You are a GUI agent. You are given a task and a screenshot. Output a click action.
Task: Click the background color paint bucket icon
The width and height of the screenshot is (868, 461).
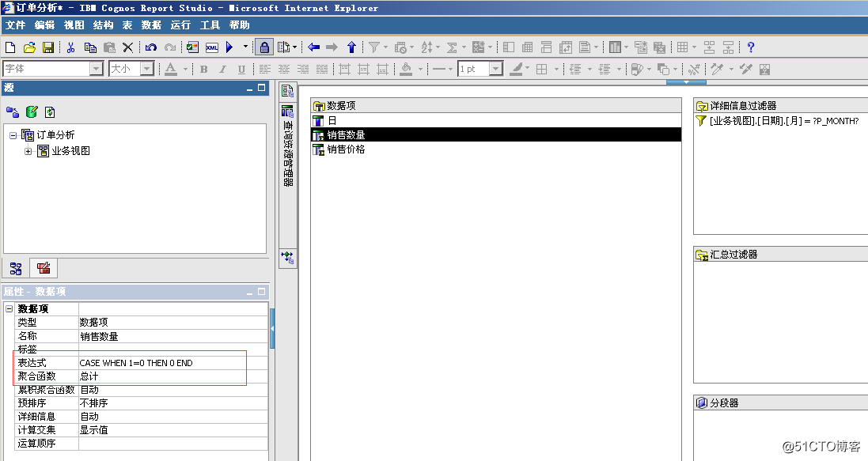click(407, 69)
